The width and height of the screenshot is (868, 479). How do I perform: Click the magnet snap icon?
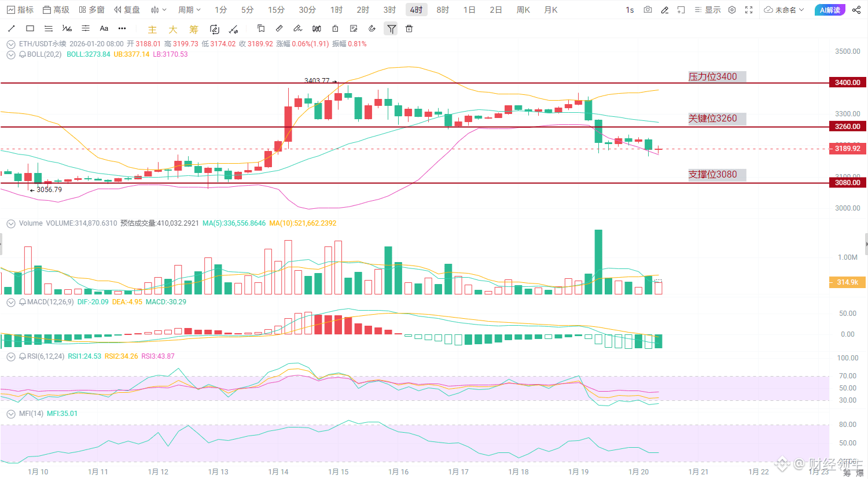pyautogui.click(x=372, y=28)
